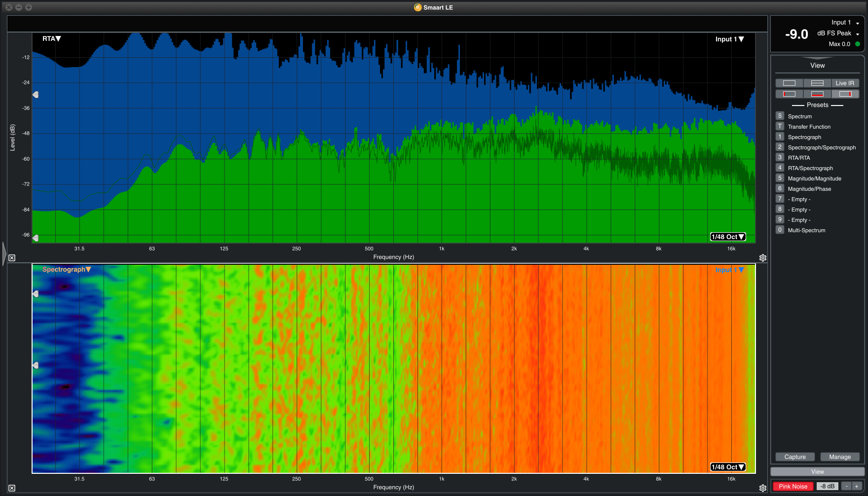Click preset key 6 for Magnitude/Phase
Screen dimensions: 868x496
[x=780, y=188]
